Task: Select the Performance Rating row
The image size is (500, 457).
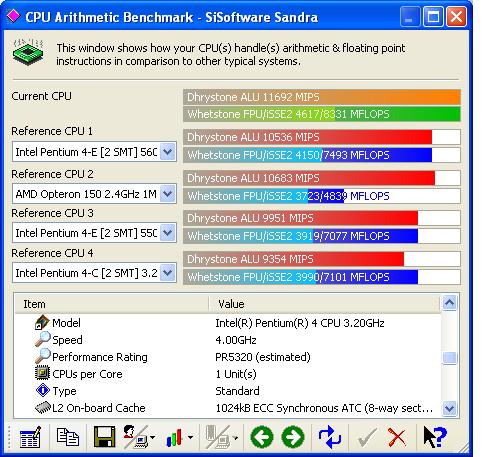Action: 228,357
